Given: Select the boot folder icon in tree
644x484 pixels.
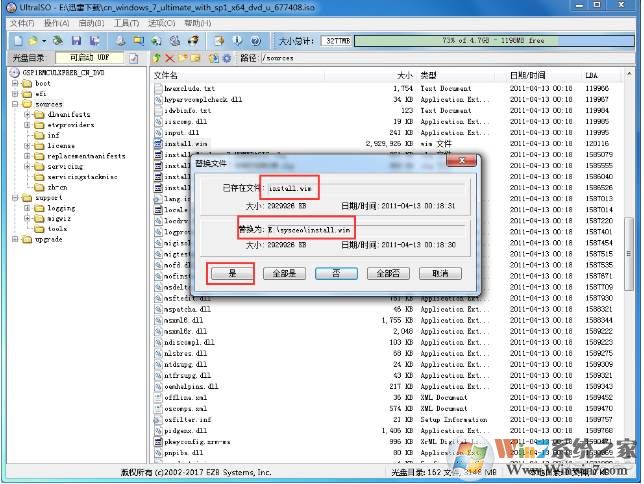Looking at the screenshot, I should click(26, 84).
